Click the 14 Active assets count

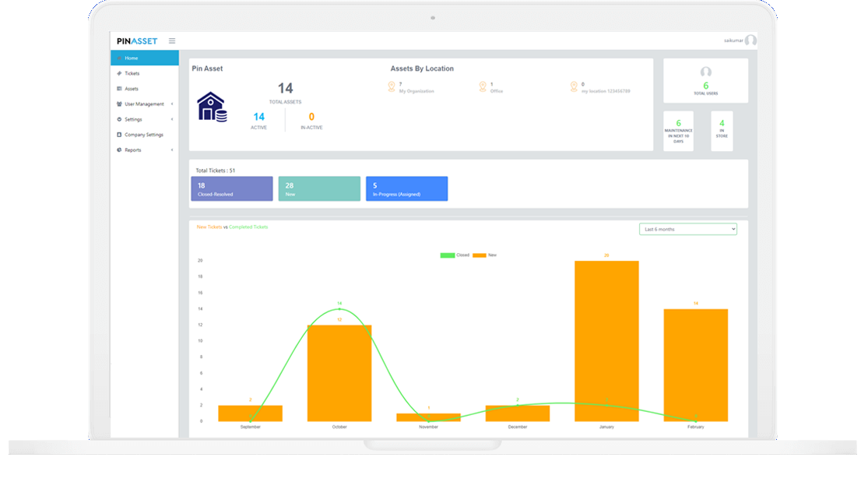pos(258,117)
